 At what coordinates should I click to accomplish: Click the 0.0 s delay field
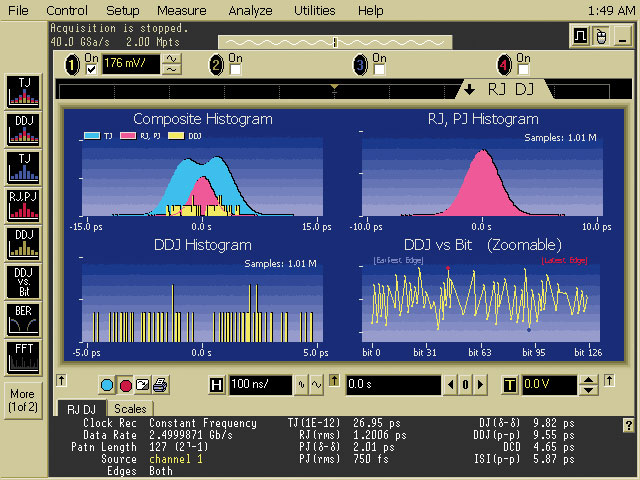tap(394, 384)
